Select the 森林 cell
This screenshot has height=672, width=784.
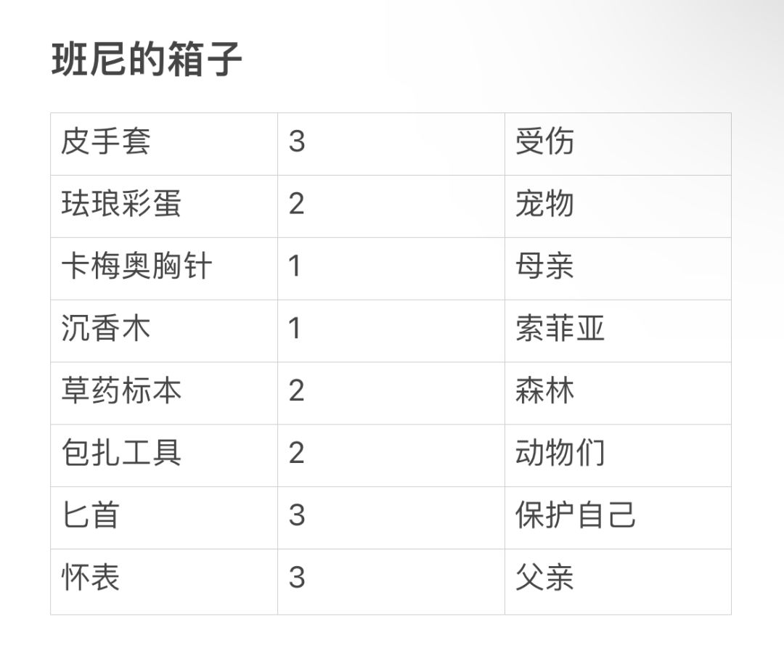[544, 391]
